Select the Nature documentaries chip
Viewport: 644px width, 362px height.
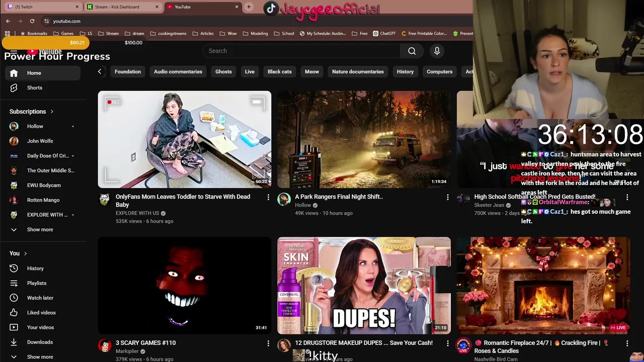358,72
